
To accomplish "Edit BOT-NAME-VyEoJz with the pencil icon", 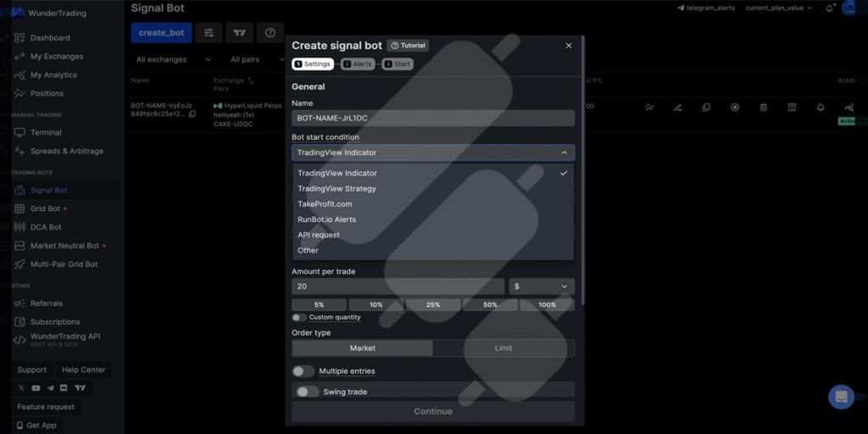I will 677,108.
